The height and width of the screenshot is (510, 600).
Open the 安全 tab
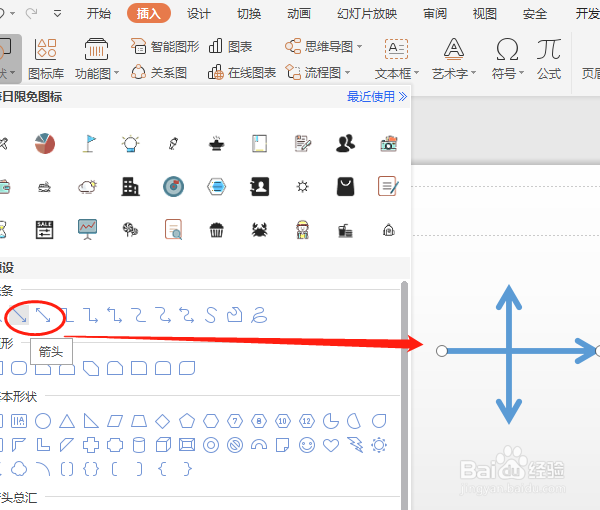pyautogui.click(x=535, y=14)
